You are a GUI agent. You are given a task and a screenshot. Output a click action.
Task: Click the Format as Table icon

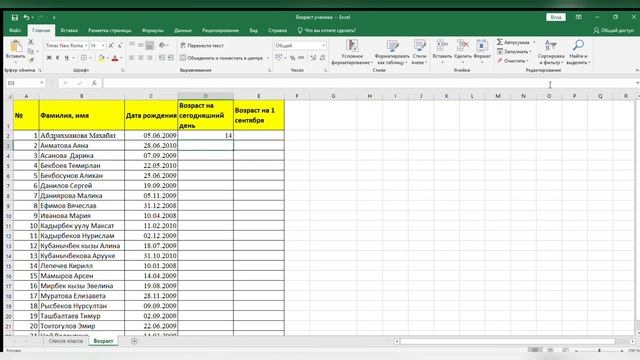[x=392, y=46]
